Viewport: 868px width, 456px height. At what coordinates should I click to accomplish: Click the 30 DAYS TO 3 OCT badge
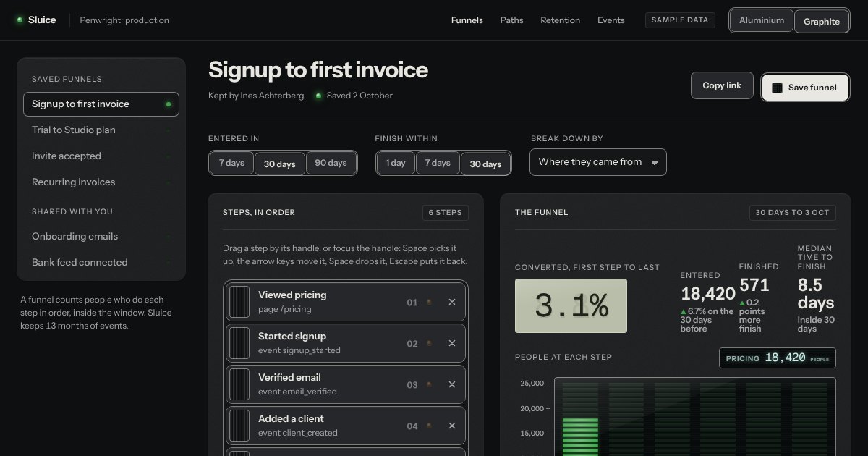coord(793,213)
